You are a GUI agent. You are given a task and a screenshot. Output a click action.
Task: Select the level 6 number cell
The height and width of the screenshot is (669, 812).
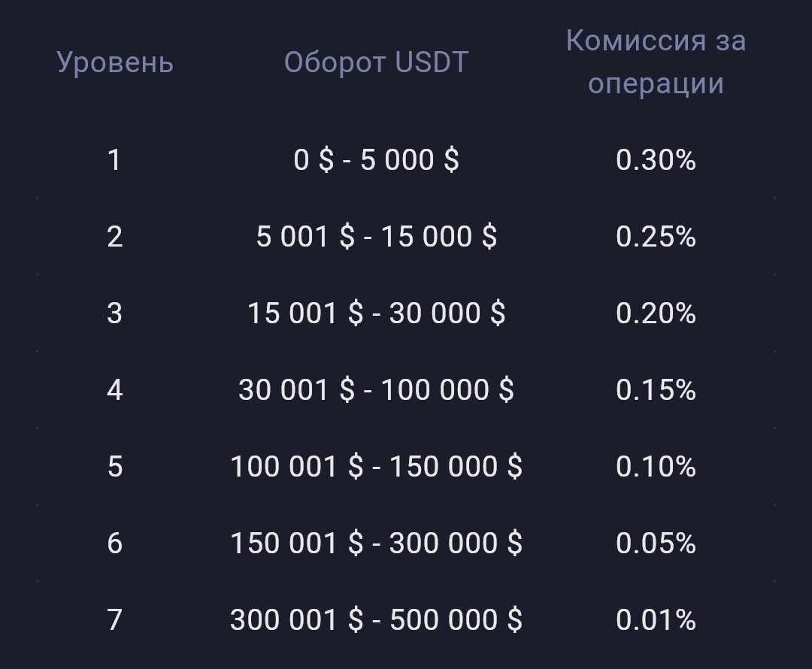pos(114,543)
